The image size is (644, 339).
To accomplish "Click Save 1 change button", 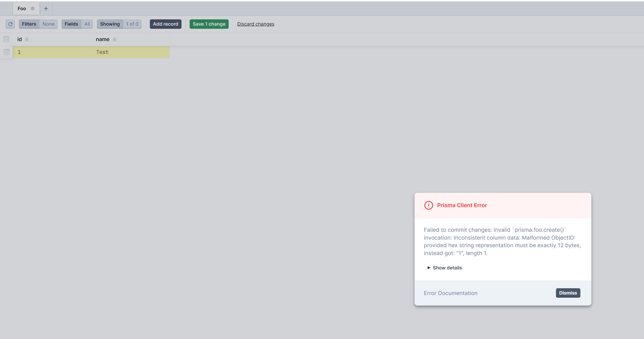I will [x=209, y=24].
